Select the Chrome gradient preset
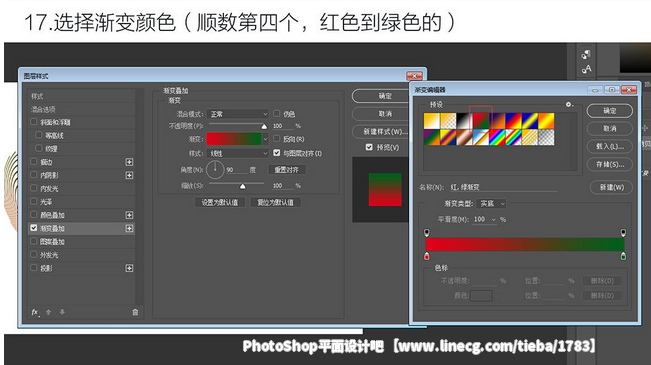Viewport: 651px width, 365px height. 481,137
